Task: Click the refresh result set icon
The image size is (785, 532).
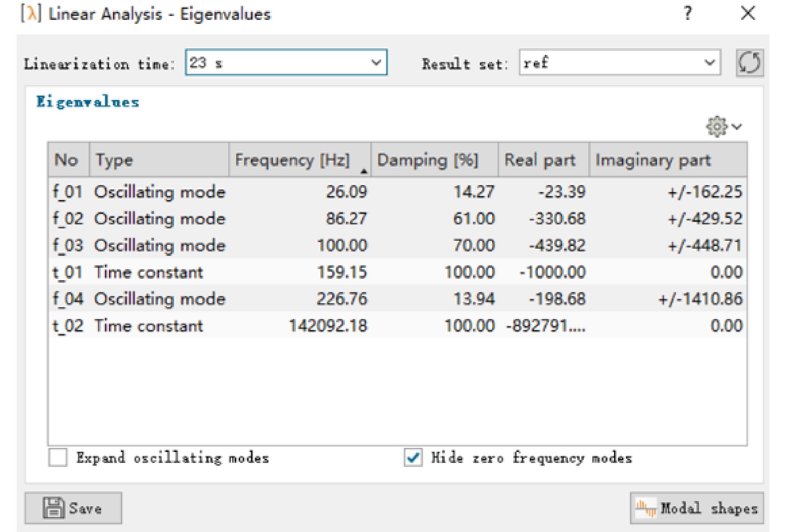Action: pyautogui.click(x=750, y=63)
